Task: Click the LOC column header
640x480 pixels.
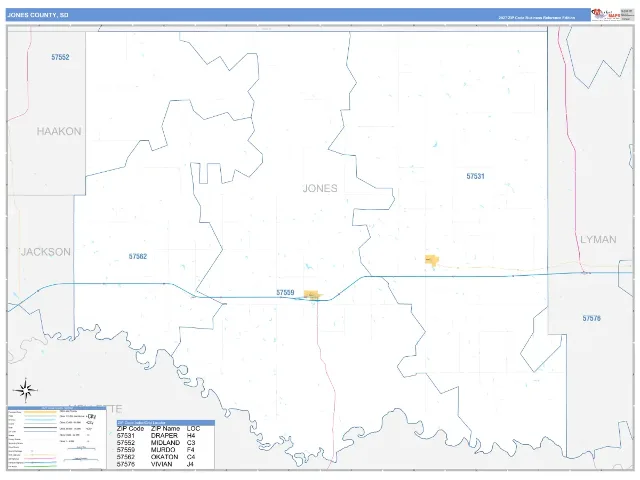Action: [x=193, y=429]
